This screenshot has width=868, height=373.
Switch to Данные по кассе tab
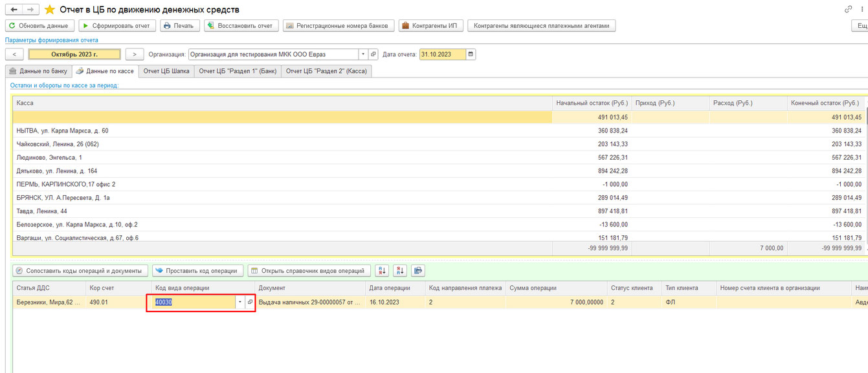click(104, 71)
